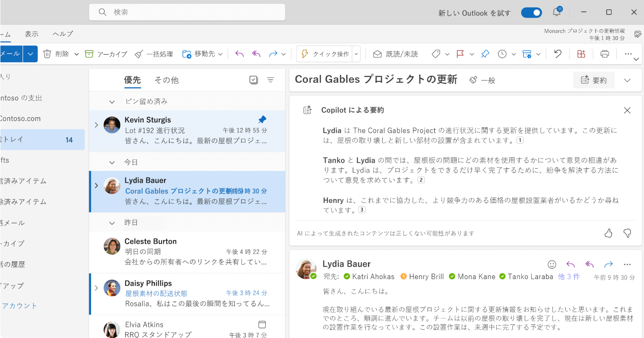644x338 pixels.
Task: Open the Celeste Burton email
Action: (187, 252)
